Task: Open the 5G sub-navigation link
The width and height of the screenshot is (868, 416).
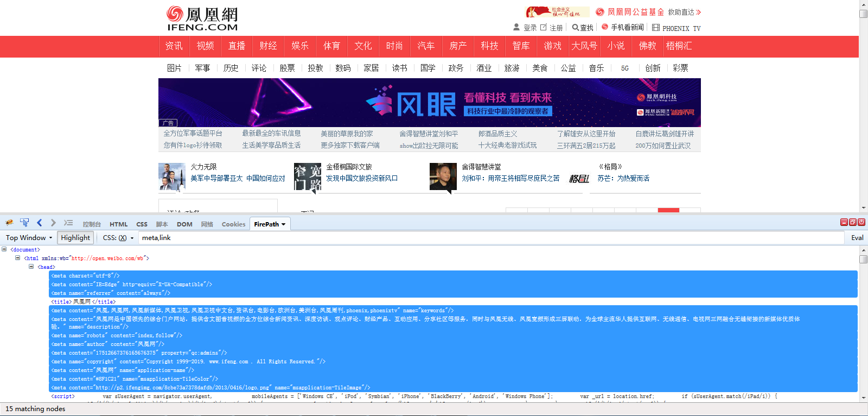Action: 625,68
